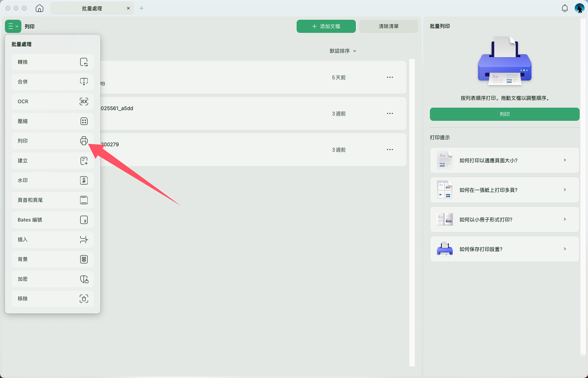Expand the 如何保存打印設置 tip chevron
588x378 pixels.
[x=565, y=249]
